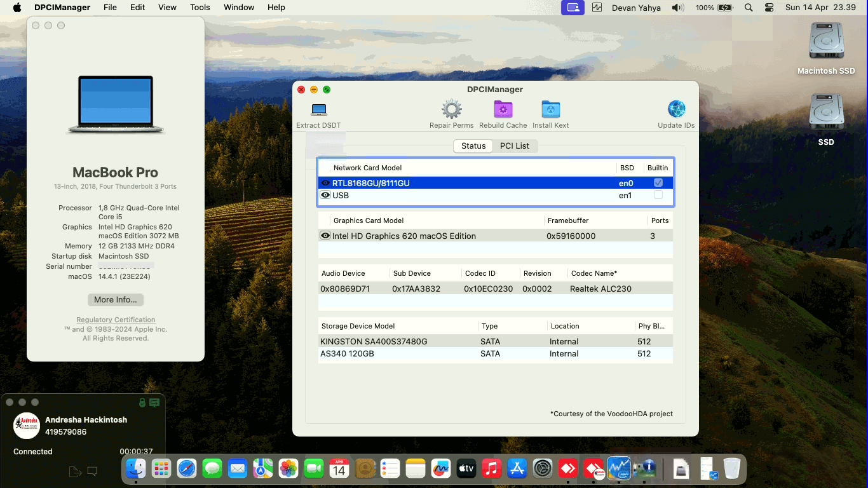
Task: Open the File menu
Action: [x=110, y=8]
